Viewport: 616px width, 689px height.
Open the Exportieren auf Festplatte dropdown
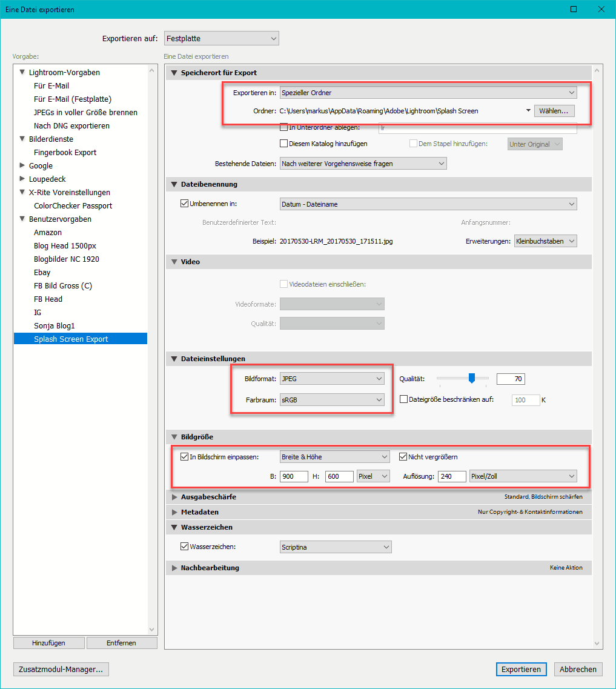click(221, 39)
